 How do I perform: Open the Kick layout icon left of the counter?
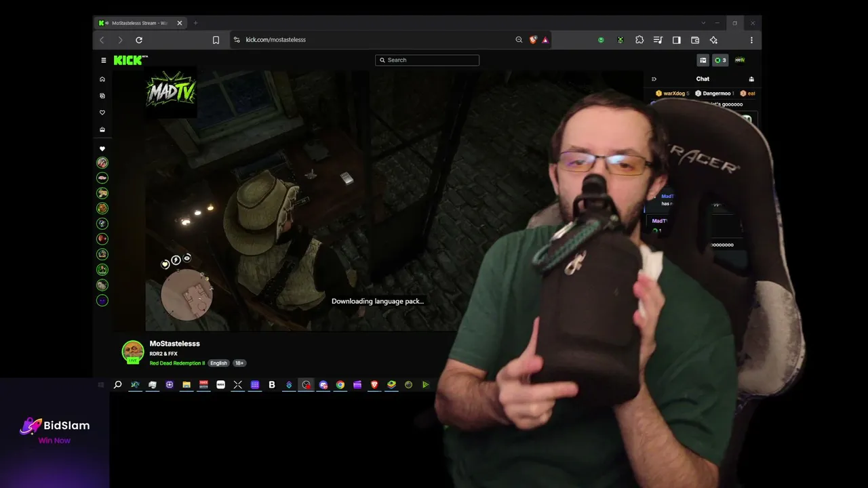click(x=703, y=60)
